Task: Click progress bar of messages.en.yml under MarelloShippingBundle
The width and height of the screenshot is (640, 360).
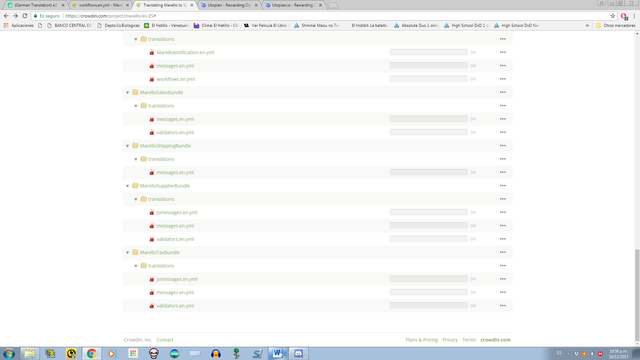Action: tap(429, 172)
